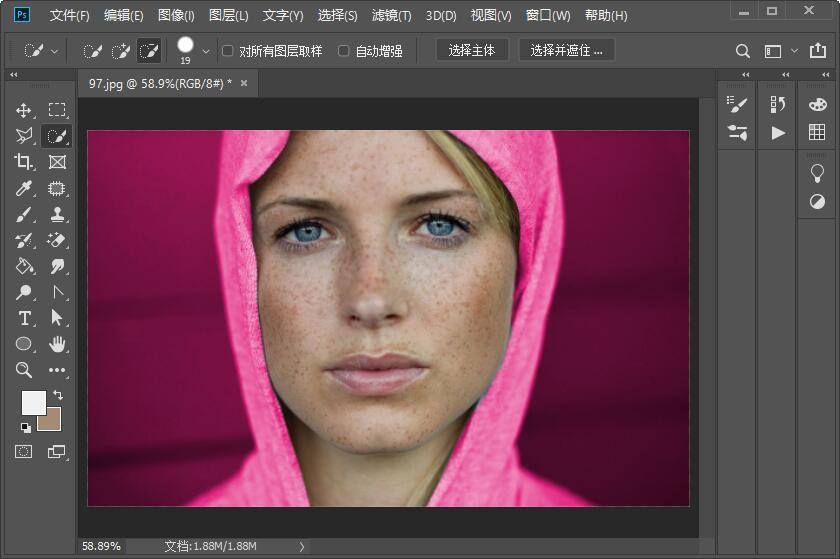The height and width of the screenshot is (559, 840).
Task: Open status bar info arrow
Action: [x=302, y=547]
